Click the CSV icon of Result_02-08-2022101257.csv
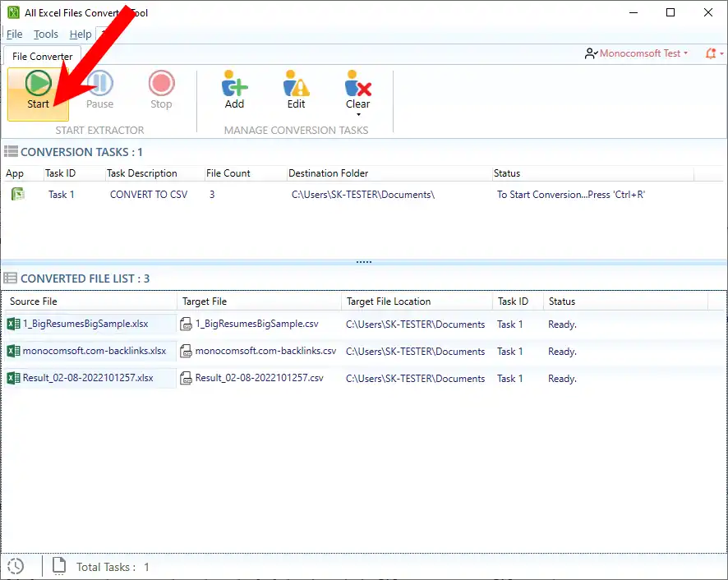 186,378
